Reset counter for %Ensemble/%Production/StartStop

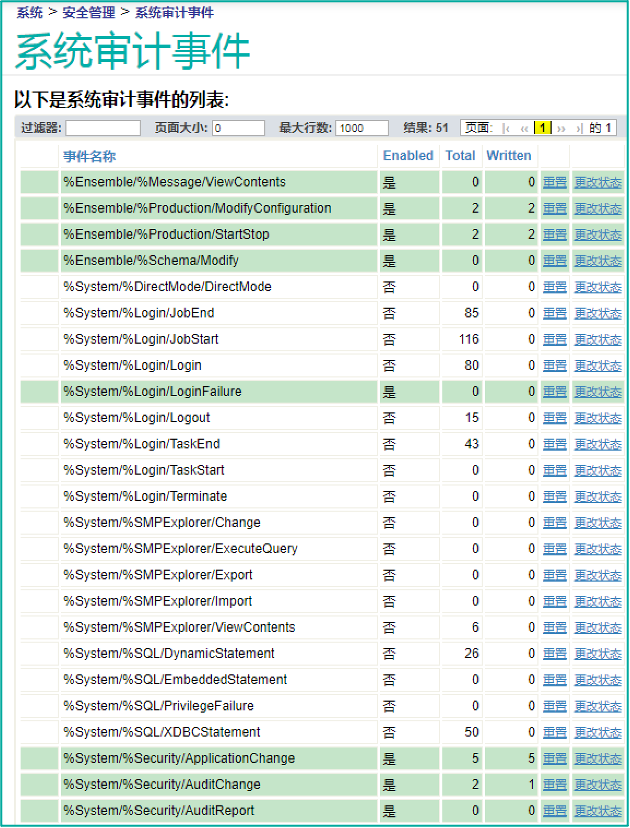pyautogui.click(x=554, y=235)
